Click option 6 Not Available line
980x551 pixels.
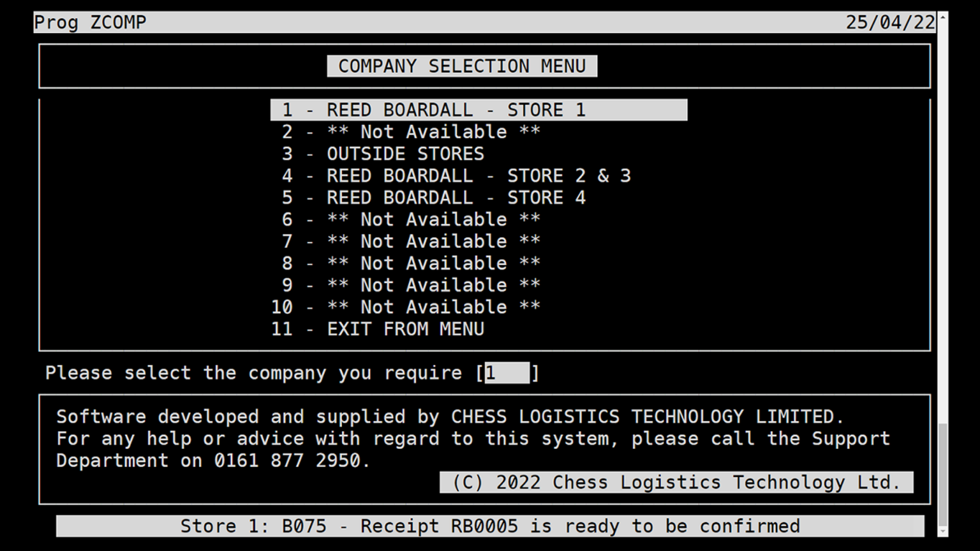pyautogui.click(x=411, y=219)
